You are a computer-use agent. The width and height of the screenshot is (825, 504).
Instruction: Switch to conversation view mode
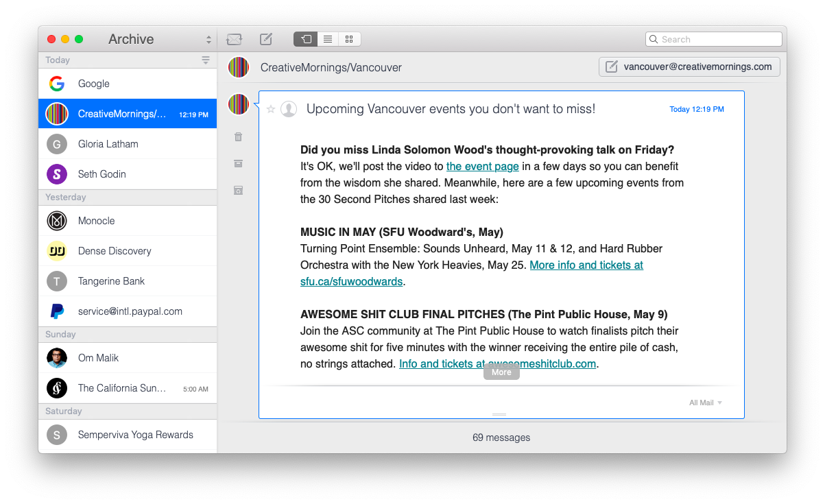coord(305,39)
